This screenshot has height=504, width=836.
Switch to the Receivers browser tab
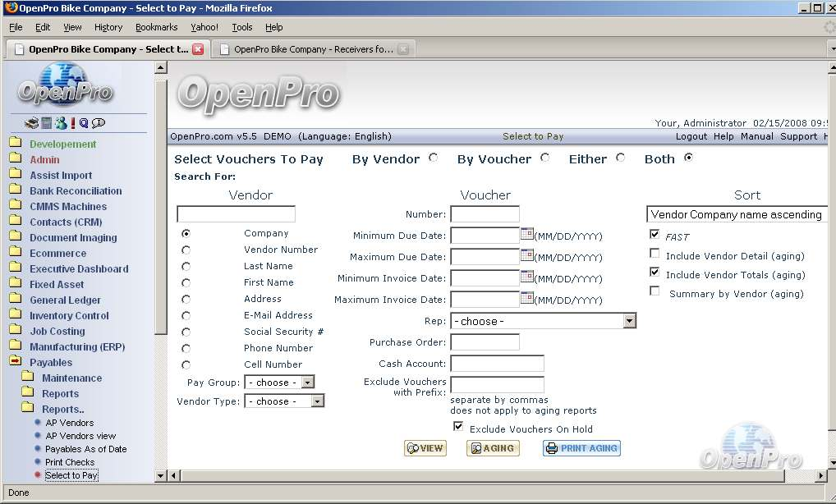pos(312,49)
